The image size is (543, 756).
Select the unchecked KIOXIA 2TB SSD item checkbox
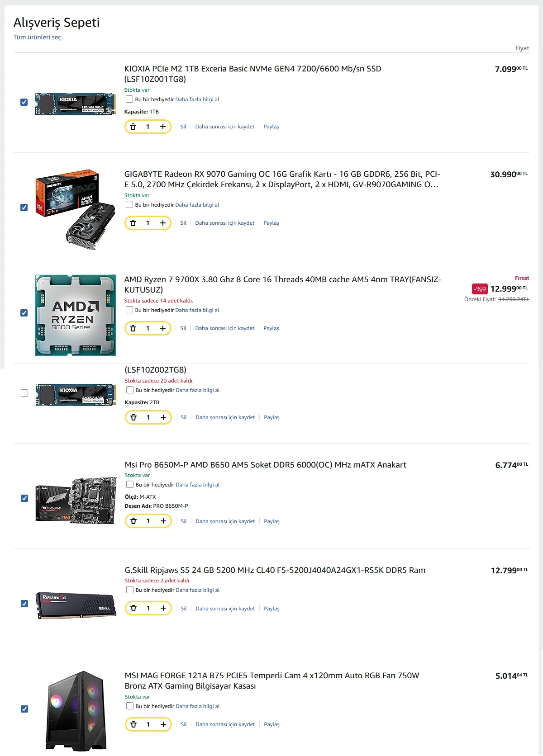click(24, 393)
